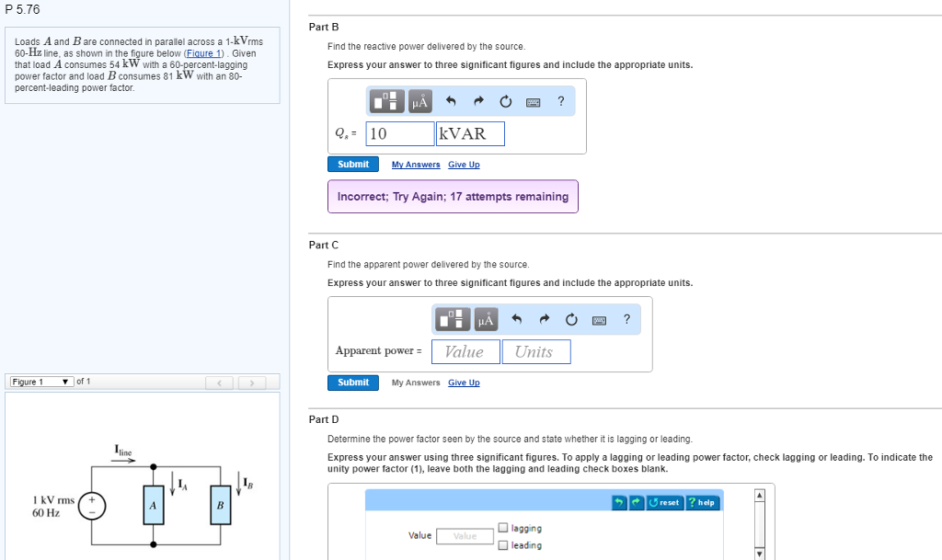
Task: Click the next figure chevron button
Action: [253, 381]
